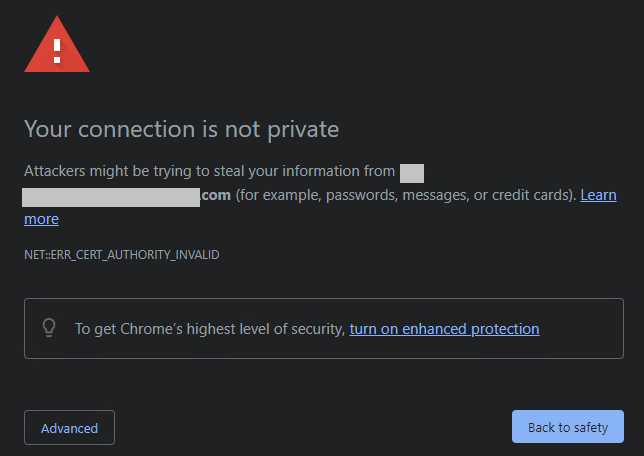This screenshot has width=644, height=456.
Task: Click the underlined word 'more'
Action: tap(41, 219)
